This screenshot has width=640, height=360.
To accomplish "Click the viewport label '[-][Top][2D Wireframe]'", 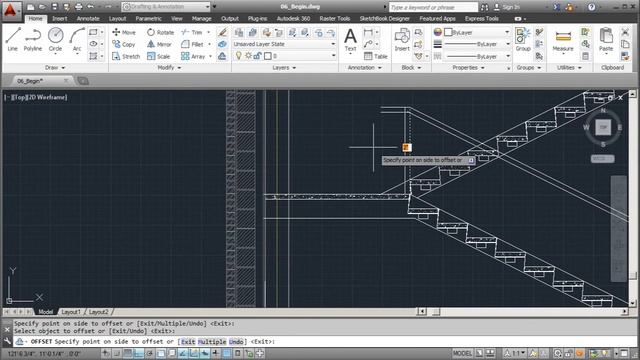I will (36, 97).
